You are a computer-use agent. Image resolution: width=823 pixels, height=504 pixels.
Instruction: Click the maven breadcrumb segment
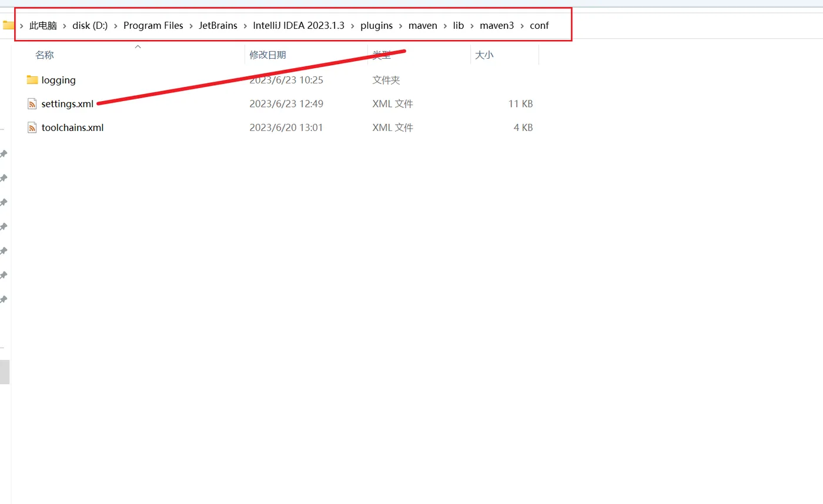point(423,26)
